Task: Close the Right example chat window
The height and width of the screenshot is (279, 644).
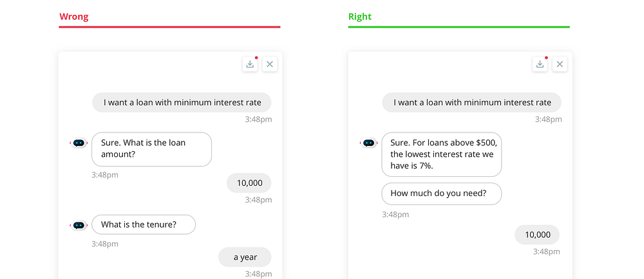Action: click(x=560, y=64)
